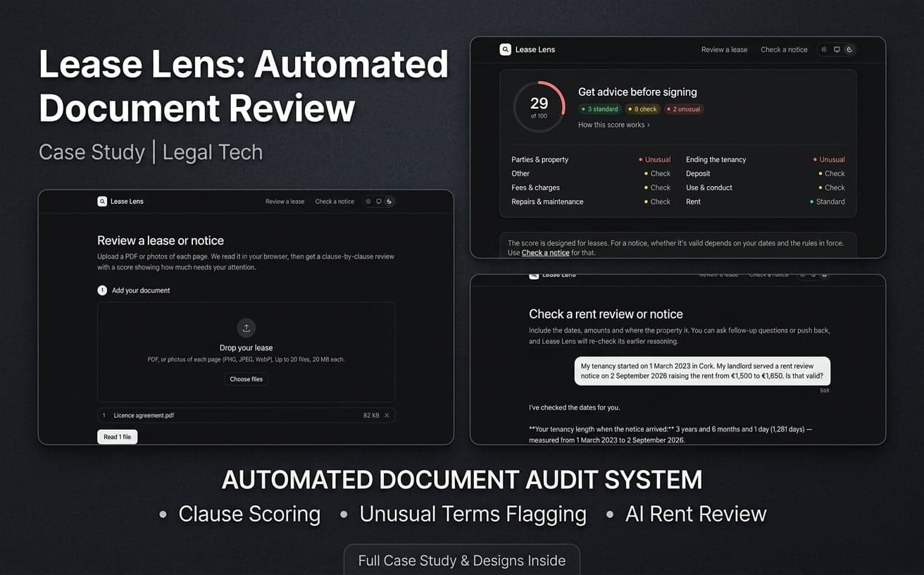924x575 pixels.
Task: Select light theme sun icon in upload screen
Action: (x=368, y=202)
